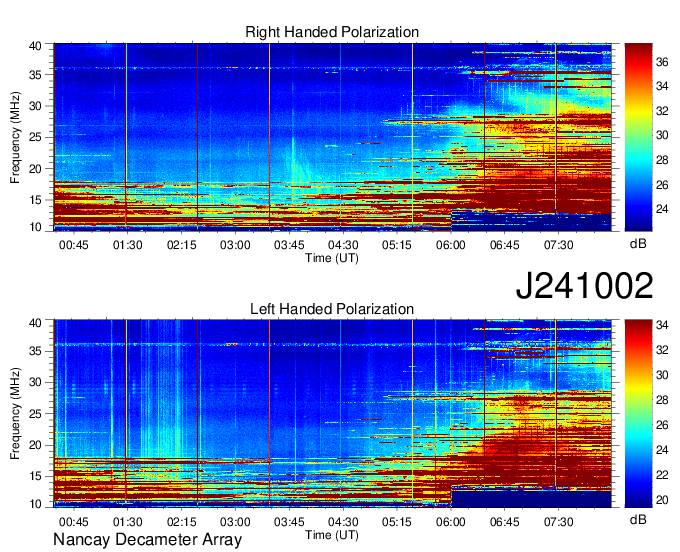Click the 04:30 tick on upper time axis
This screenshot has width=680, height=552.
click(343, 245)
